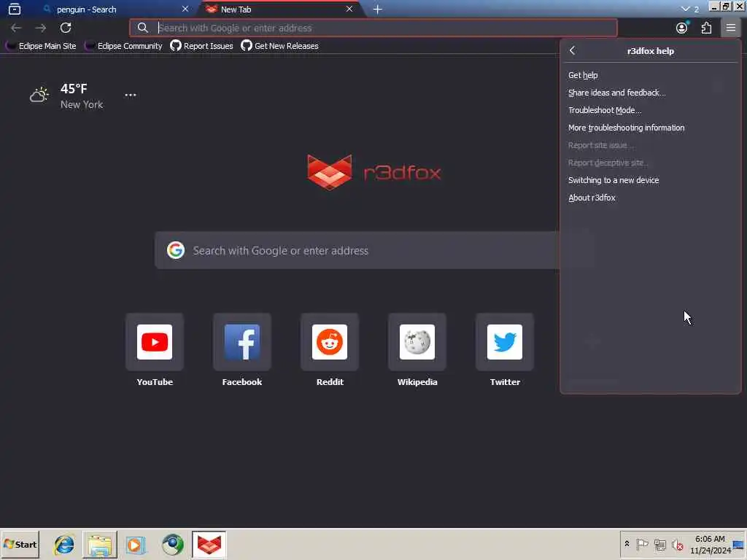Choose Share ideas and feedback
The height and width of the screenshot is (560, 747).
[650, 93]
